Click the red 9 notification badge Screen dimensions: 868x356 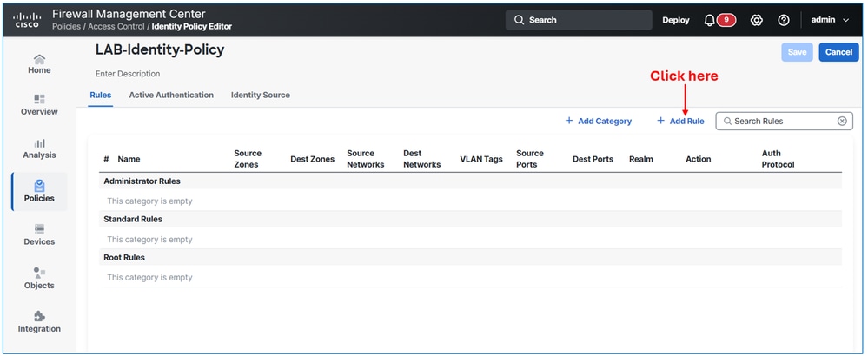tap(726, 20)
